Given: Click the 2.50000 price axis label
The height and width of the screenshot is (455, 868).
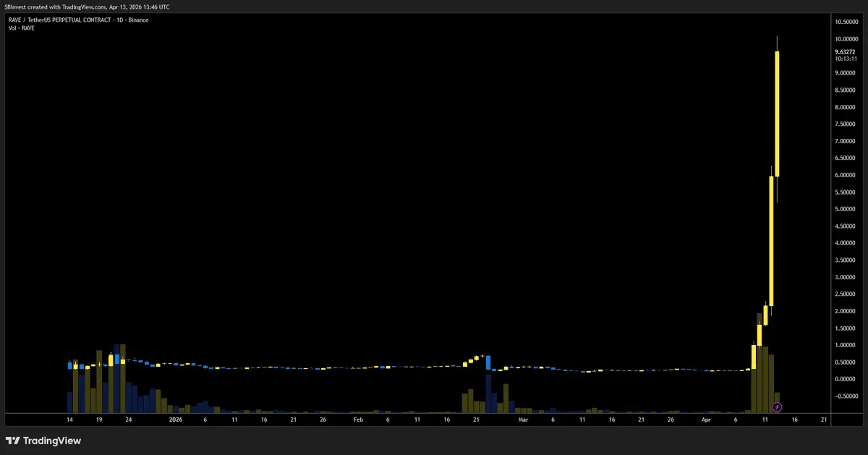Looking at the screenshot, I should tap(846, 294).
